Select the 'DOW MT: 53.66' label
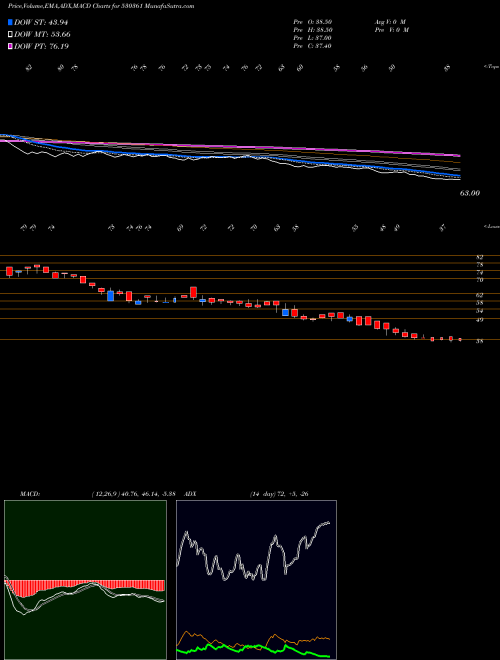Image resolution: width=500 pixels, height=660 pixels. [43, 35]
